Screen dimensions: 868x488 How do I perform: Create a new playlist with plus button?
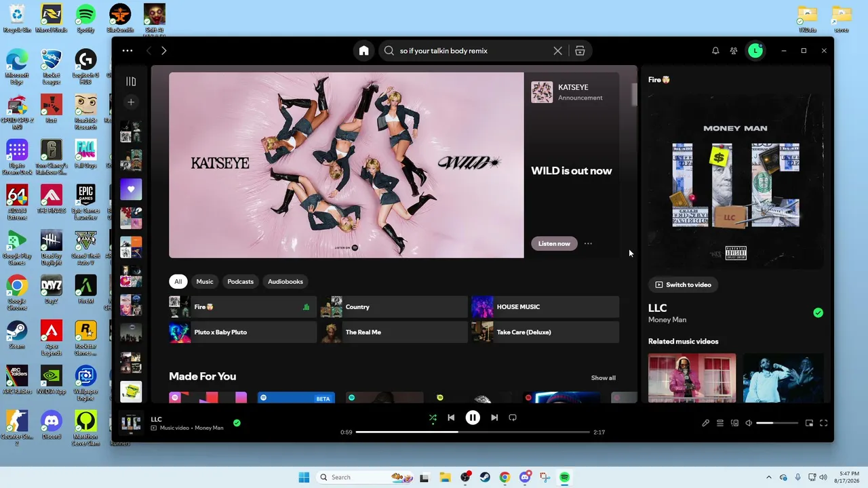131,102
